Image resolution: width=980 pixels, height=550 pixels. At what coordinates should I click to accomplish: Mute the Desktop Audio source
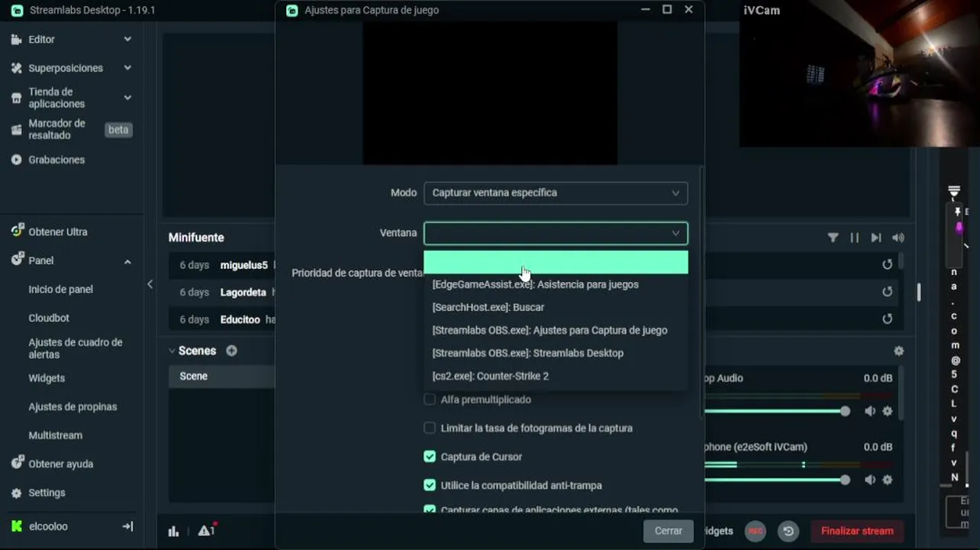[x=870, y=411]
